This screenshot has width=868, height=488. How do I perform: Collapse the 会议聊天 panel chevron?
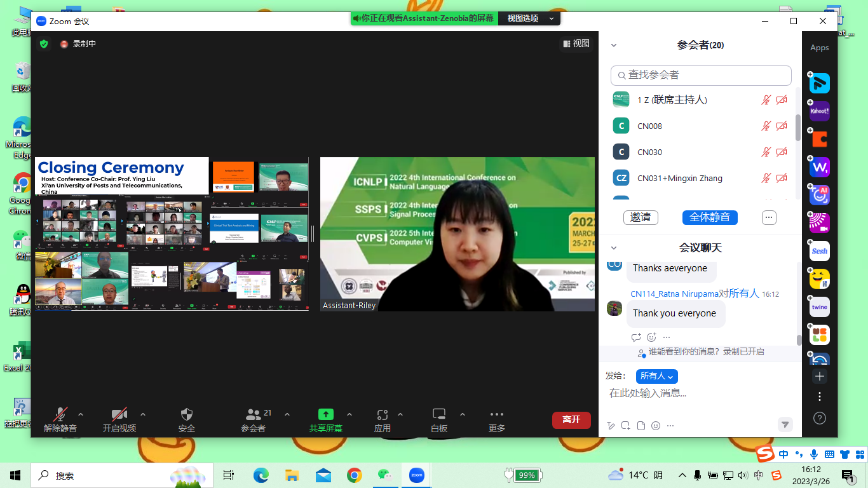(x=614, y=248)
